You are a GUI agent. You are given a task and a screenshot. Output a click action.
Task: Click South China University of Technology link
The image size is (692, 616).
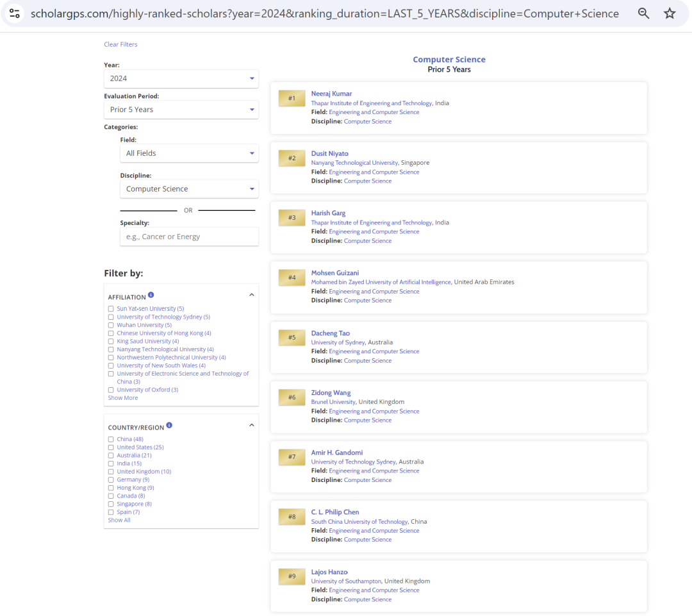click(x=359, y=522)
